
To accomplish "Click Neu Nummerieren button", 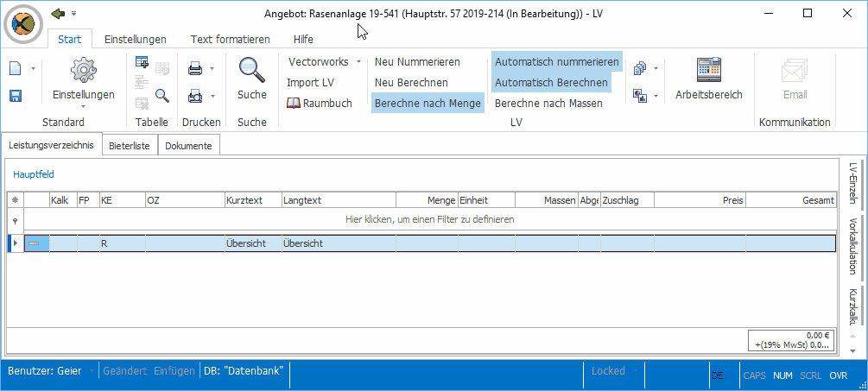I will pyautogui.click(x=417, y=62).
